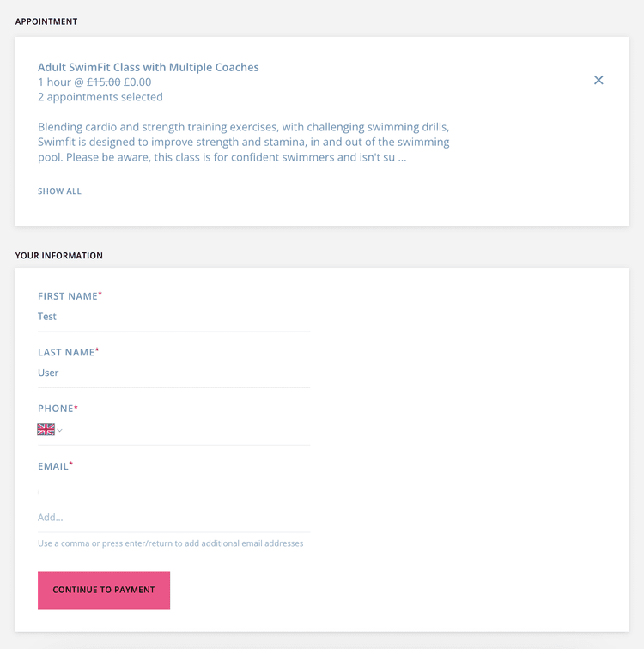Show all of the class description
644x649 pixels.
click(59, 191)
